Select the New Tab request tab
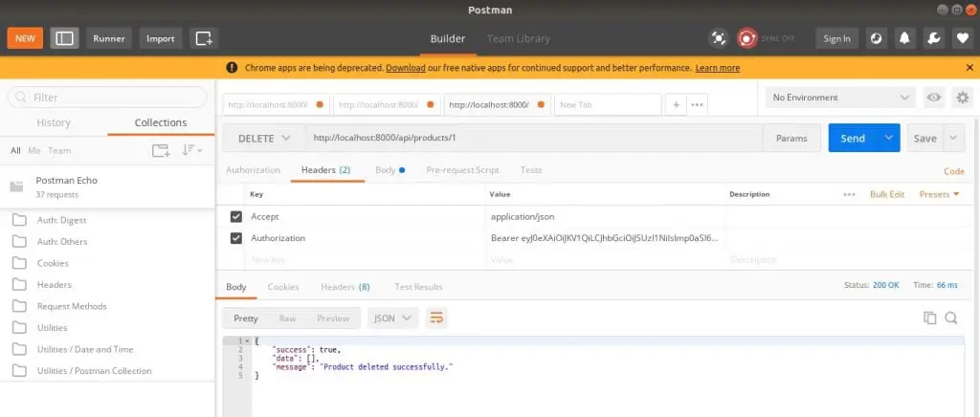980x417 pixels. pyautogui.click(x=608, y=105)
